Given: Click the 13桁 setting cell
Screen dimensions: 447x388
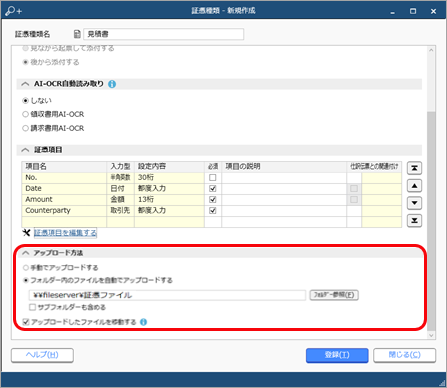Looking at the screenshot, I should pos(169,199).
